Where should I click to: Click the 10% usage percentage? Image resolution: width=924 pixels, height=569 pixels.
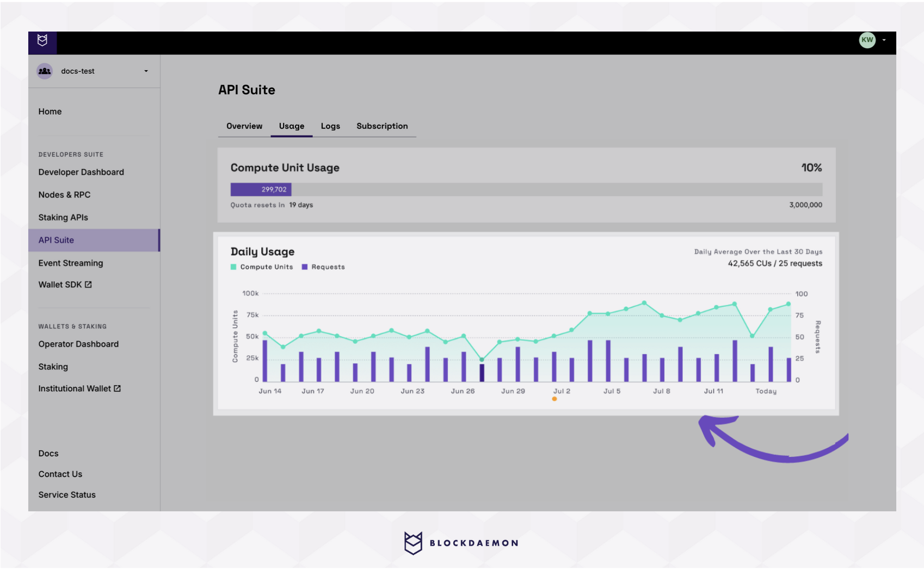(x=811, y=168)
